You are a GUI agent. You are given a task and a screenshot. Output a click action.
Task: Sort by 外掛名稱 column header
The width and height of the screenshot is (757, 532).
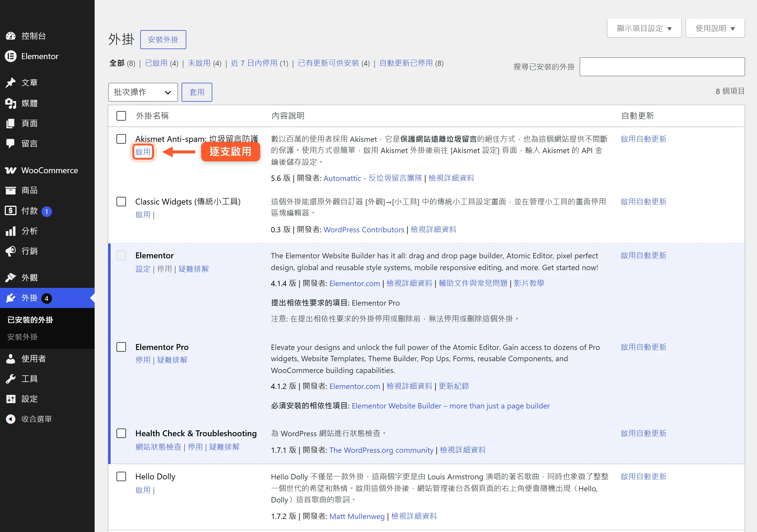152,116
